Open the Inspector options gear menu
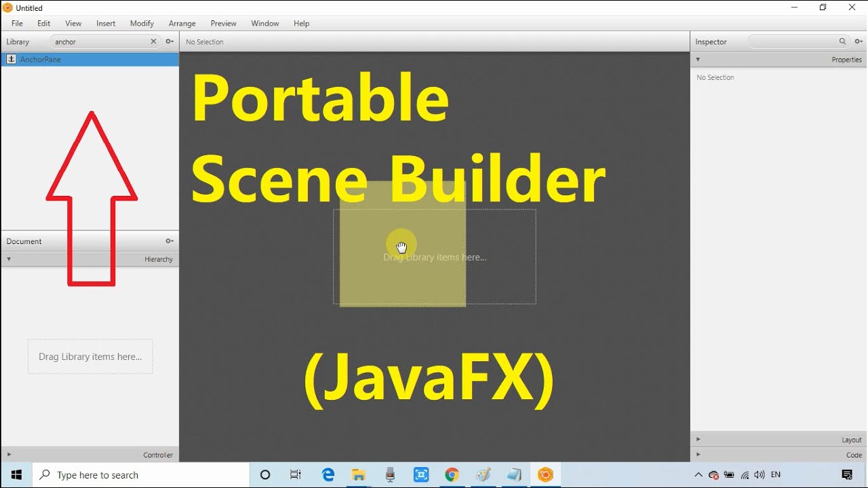 click(858, 41)
